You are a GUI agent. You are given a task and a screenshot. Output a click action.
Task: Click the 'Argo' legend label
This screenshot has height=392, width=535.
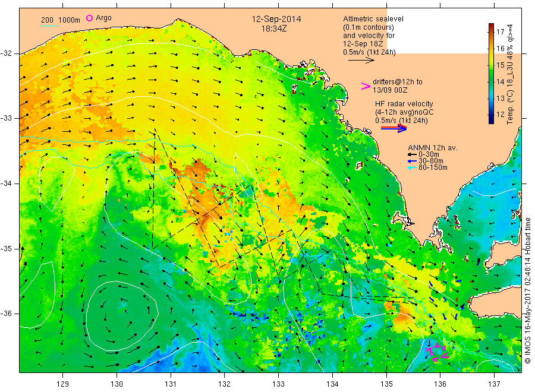(x=103, y=18)
